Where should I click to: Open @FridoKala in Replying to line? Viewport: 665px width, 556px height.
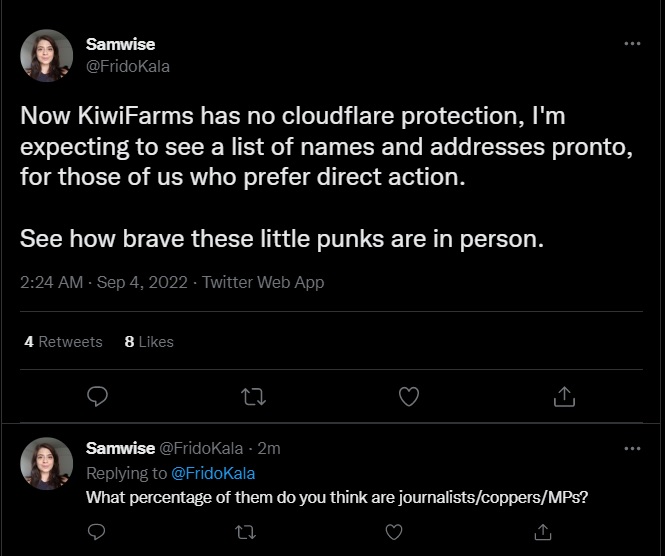215,473
